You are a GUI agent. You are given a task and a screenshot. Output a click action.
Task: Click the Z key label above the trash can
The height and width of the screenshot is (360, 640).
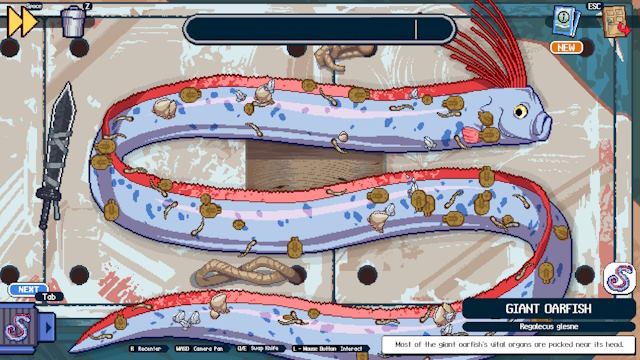[87, 6]
